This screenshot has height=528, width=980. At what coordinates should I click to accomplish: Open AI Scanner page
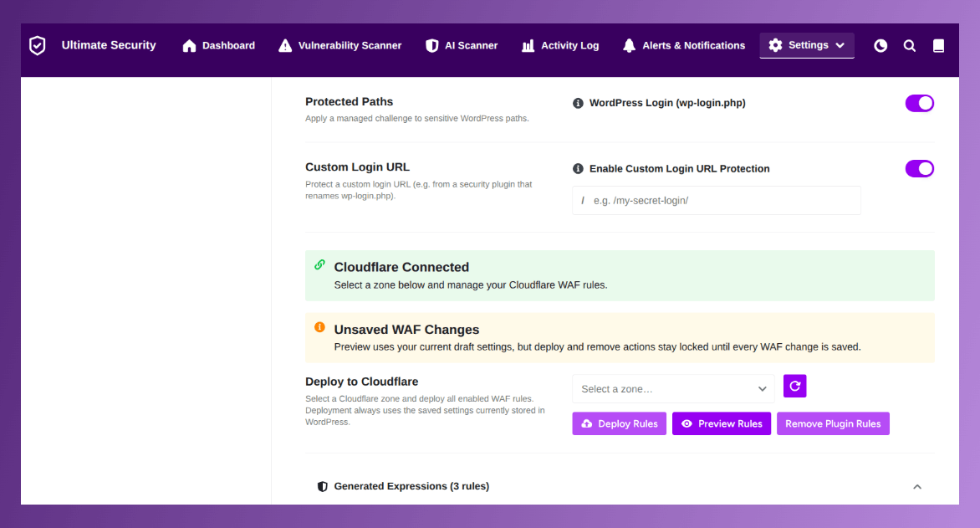coord(462,46)
